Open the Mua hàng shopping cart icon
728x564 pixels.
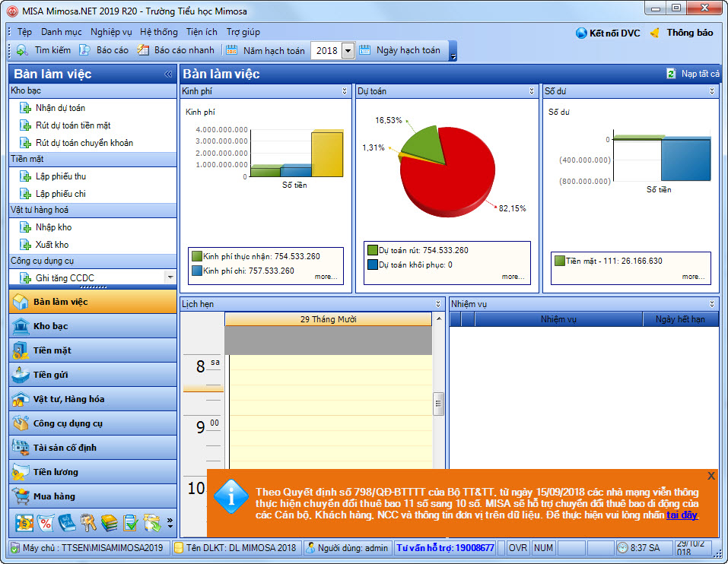[21, 496]
